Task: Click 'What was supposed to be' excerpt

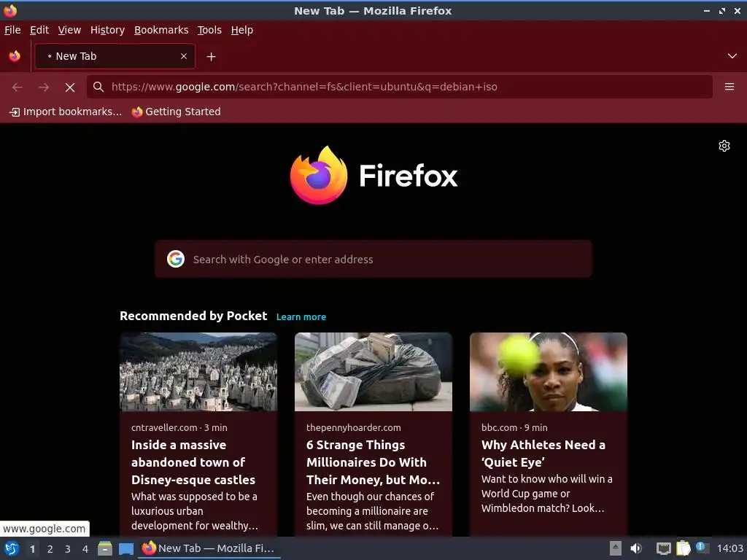Action: (x=195, y=511)
